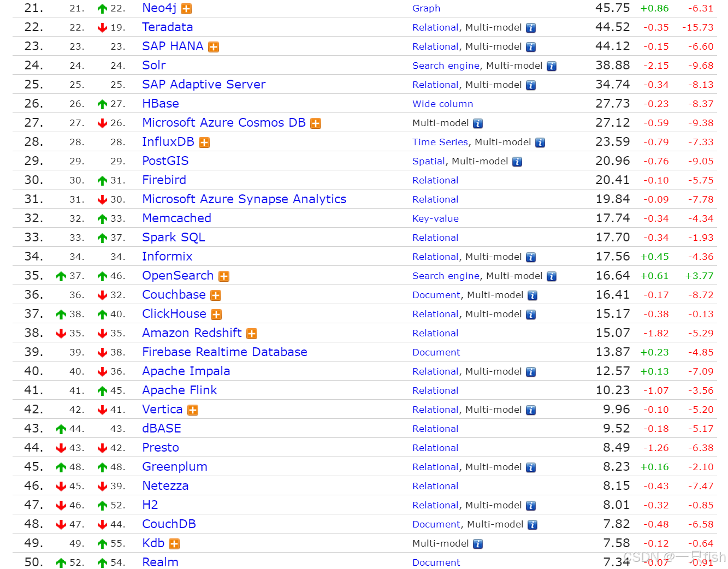Show Multi-model info in the H2 row
This screenshot has width=728, height=569.
531,506
